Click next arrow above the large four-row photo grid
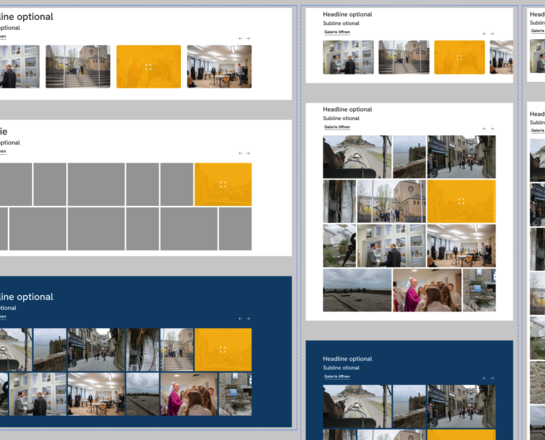This screenshot has width=545, height=440. click(492, 129)
